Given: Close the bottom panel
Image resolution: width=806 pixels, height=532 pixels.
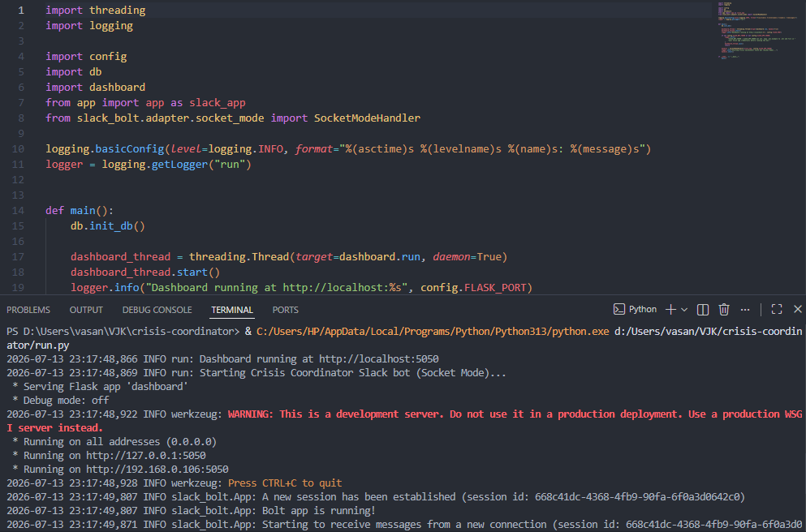Looking at the screenshot, I should 798,309.
